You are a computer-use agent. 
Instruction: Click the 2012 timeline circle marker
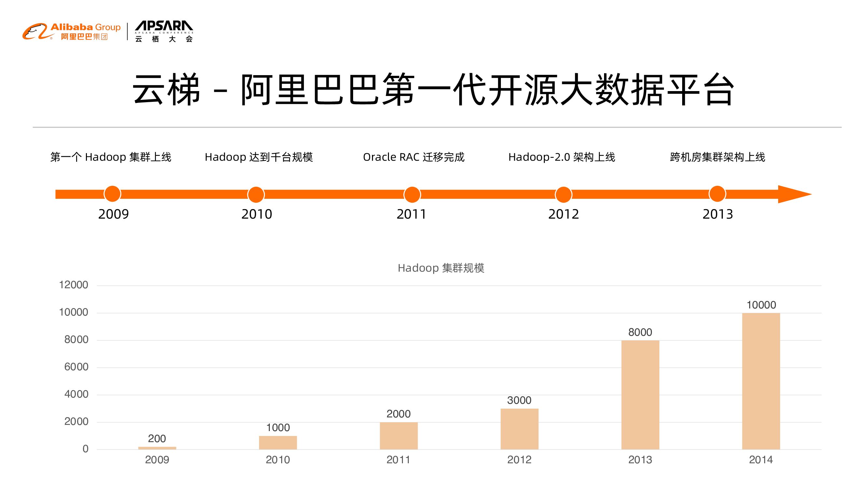563,195
